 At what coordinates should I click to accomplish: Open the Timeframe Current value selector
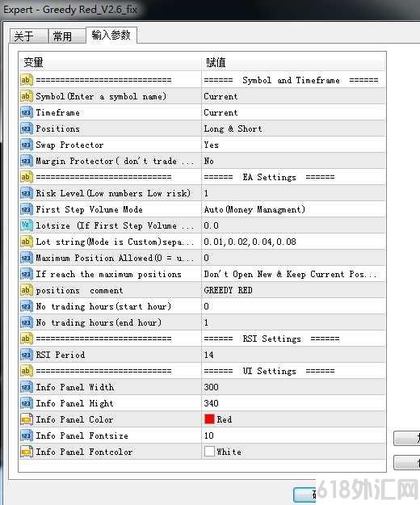(293, 112)
